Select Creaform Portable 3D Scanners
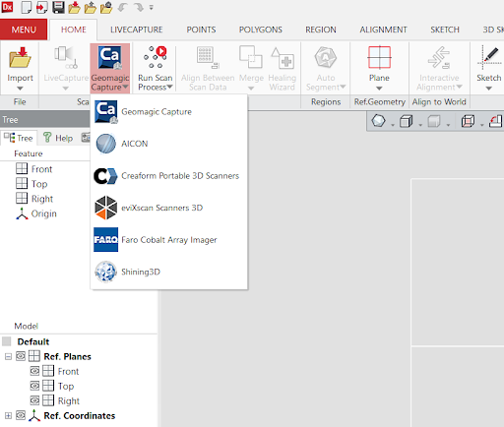 168,176
